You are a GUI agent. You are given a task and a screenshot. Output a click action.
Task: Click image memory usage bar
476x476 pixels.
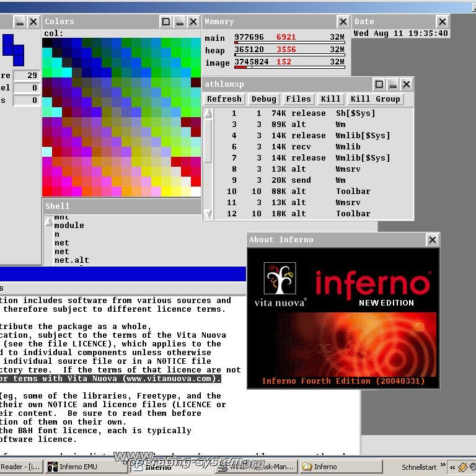[289, 68]
